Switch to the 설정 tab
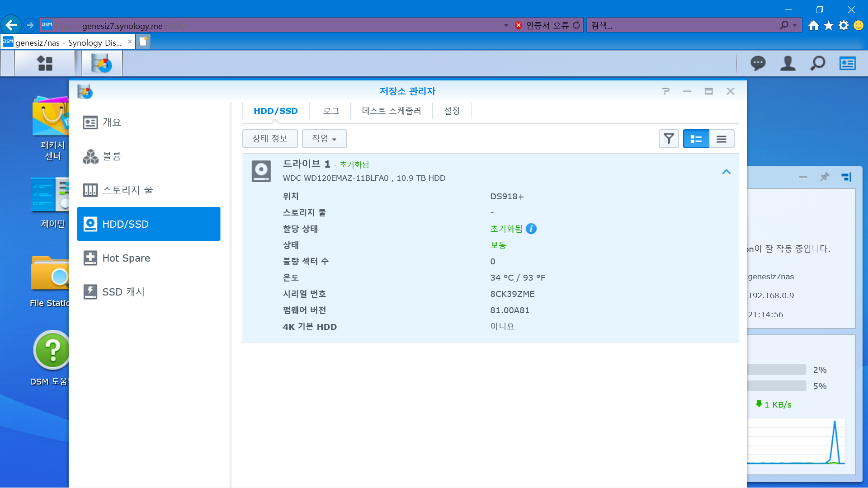Screen dimensions: 868x488 click(x=452, y=111)
